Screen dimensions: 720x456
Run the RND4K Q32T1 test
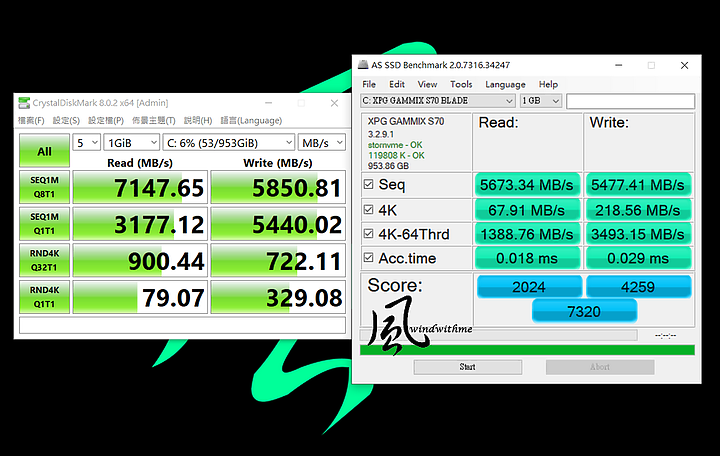(x=45, y=260)
